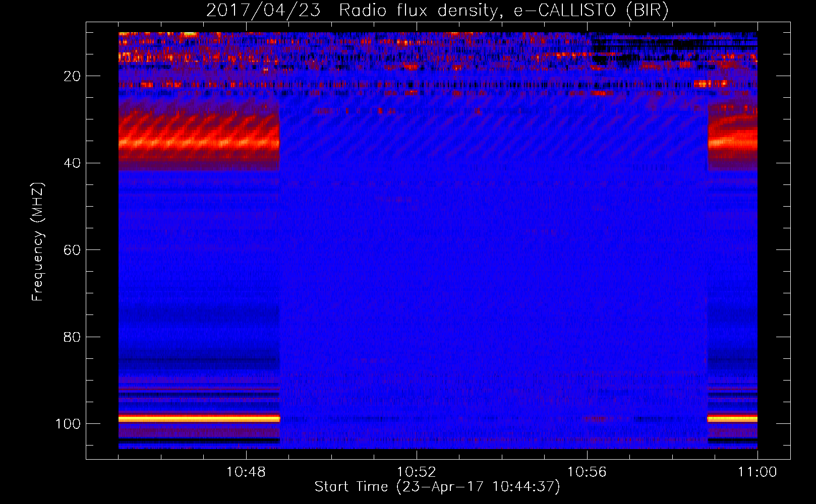Click the red emission band near 35 MHz just before 11:00
Screen dimensions: 816x504
[x=732, y=137]
